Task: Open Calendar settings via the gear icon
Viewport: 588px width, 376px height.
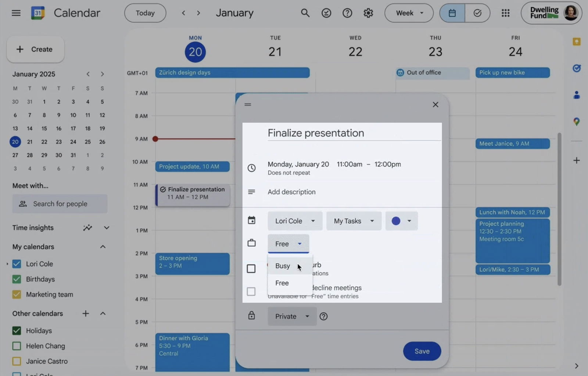Action: click(368, 13)
